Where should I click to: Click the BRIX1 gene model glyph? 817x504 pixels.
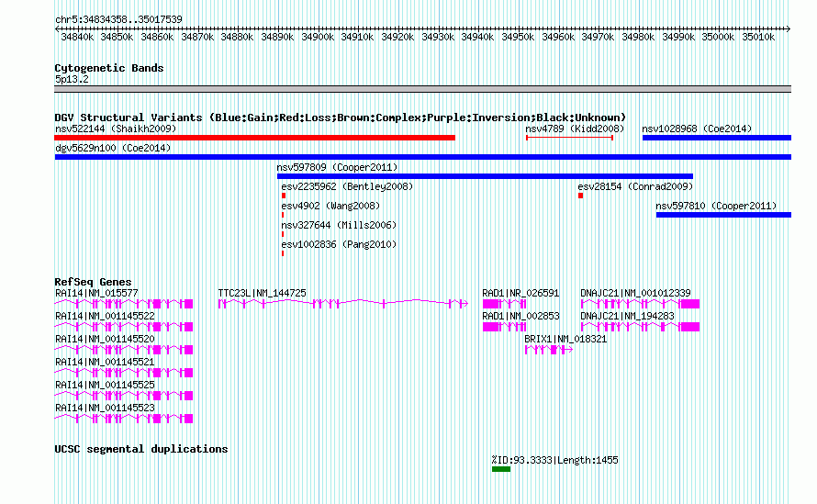click(549, 350)
